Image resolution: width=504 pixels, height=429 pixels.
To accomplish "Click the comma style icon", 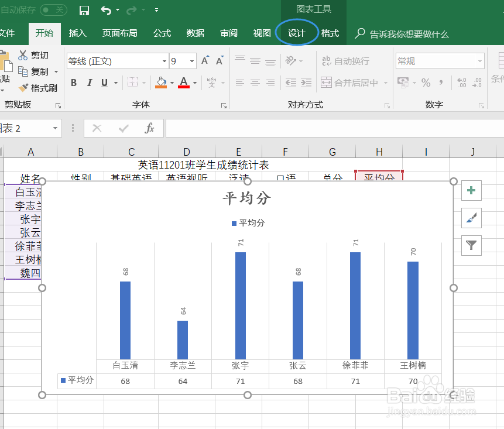I will [441, 83].
